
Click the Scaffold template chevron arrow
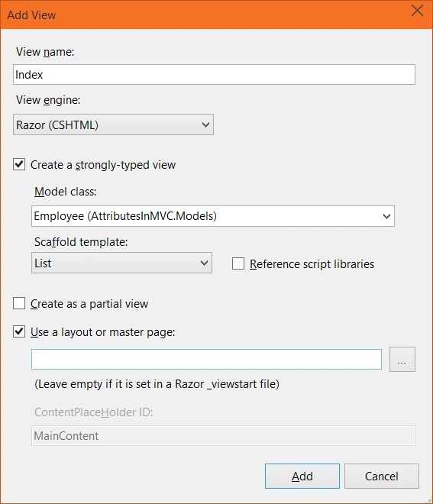point(204,263)
